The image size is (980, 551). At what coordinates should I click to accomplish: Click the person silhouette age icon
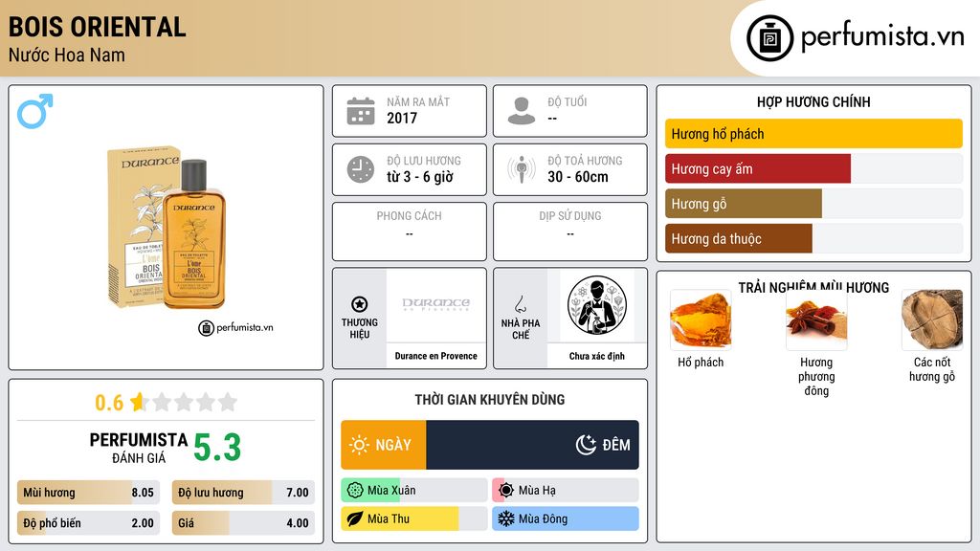point(522,111)
